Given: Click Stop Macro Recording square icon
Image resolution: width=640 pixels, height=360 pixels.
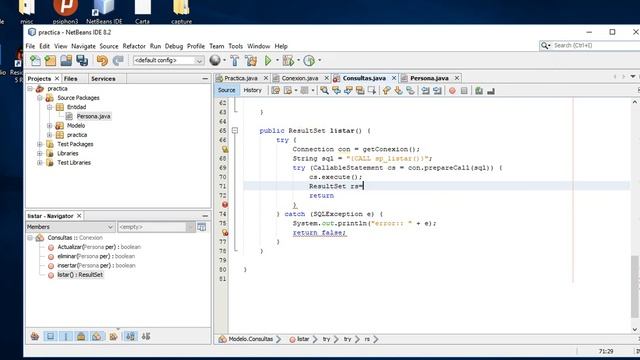Looking at the screenshot, I should tap(464, 90).
